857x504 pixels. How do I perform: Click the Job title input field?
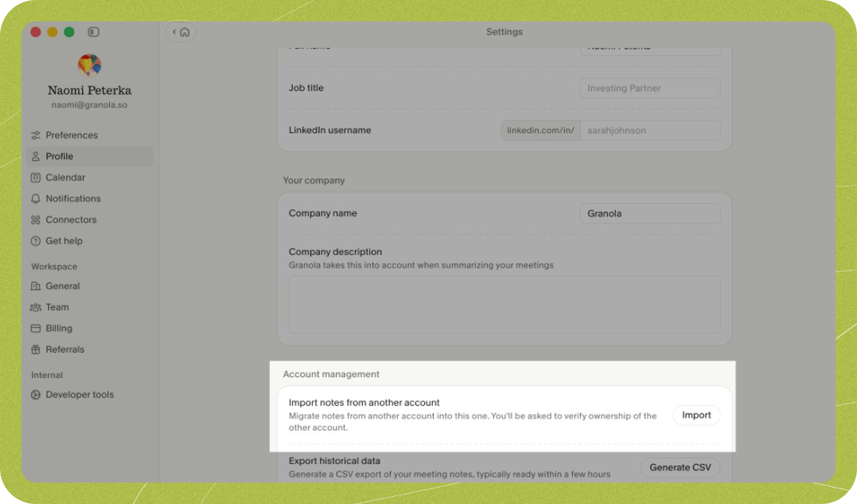(650, 89)
